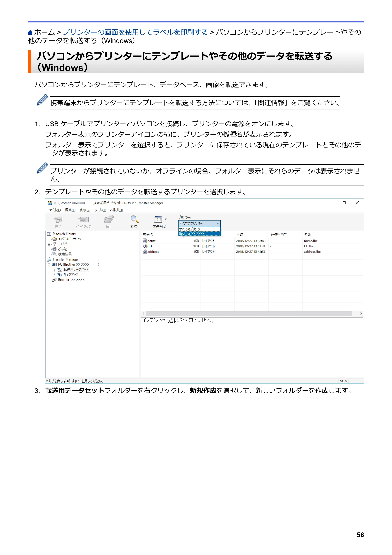
Task: Select 検索結果 in the tree
Action: [x=65, y=254]
